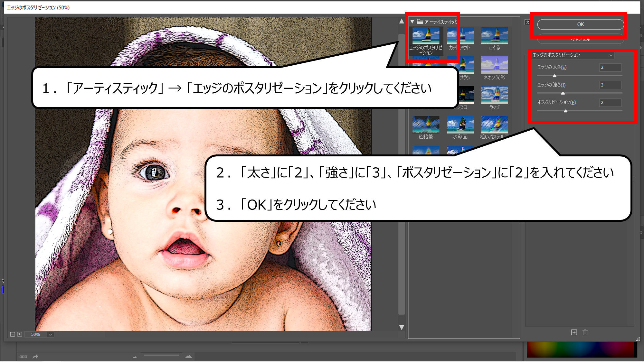Screen dimensions: 644x362
Task: Click the share arrow icon at bottom
Action: point(35,357)
